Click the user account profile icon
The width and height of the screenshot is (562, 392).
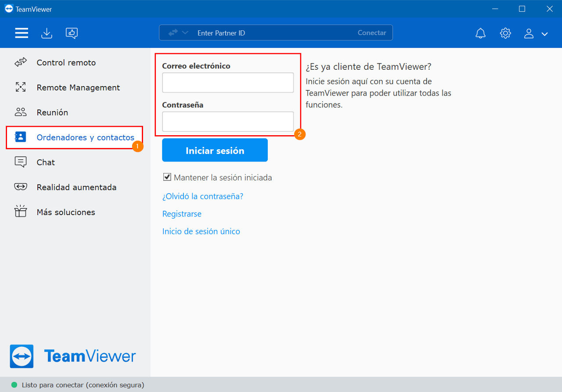pos(529,33)
